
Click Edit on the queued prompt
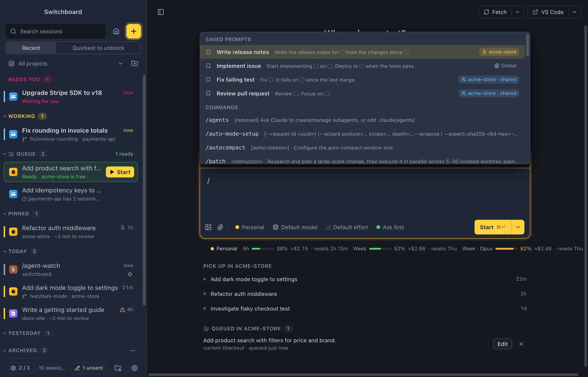[x=502, y=344]
